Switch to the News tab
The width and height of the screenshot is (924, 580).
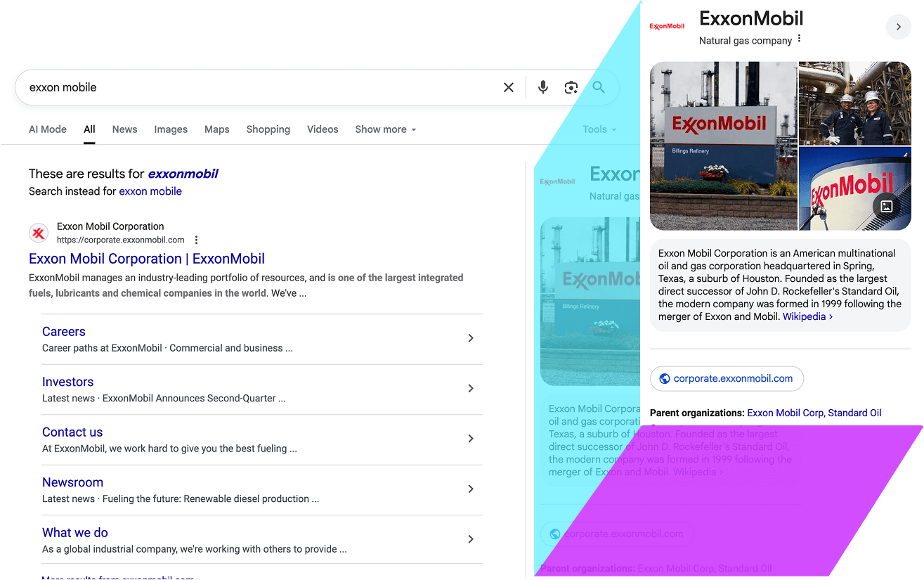point(125,129)
